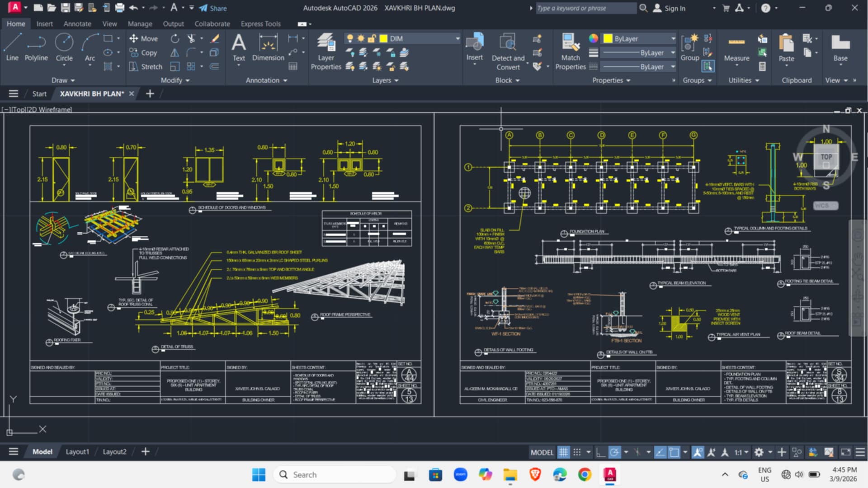Open the Layer Properties manager
Screen dimensions: 868x488
tap(326, 52)
